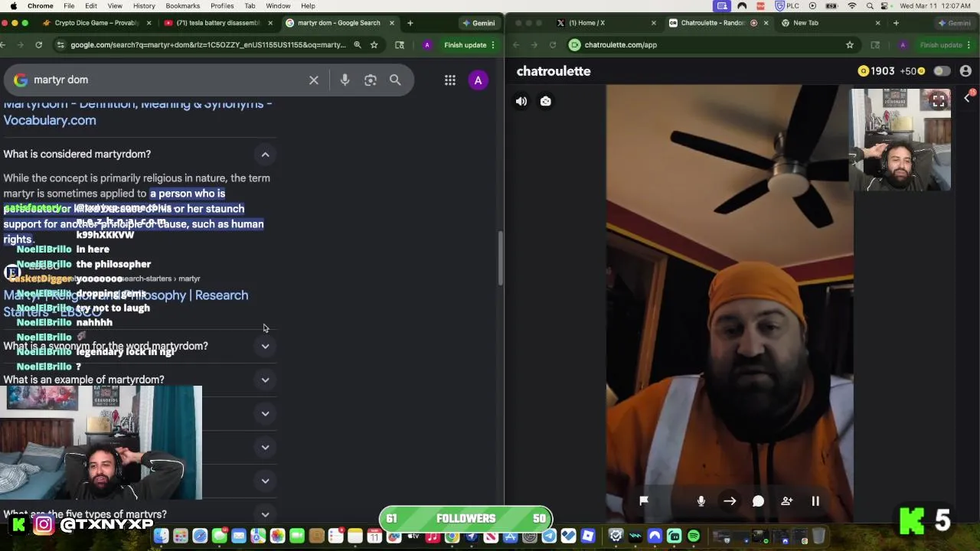Claim the +50 coins bonus
Image resolution: width=980 pixels, height=551 pixels.
[913, 71]
